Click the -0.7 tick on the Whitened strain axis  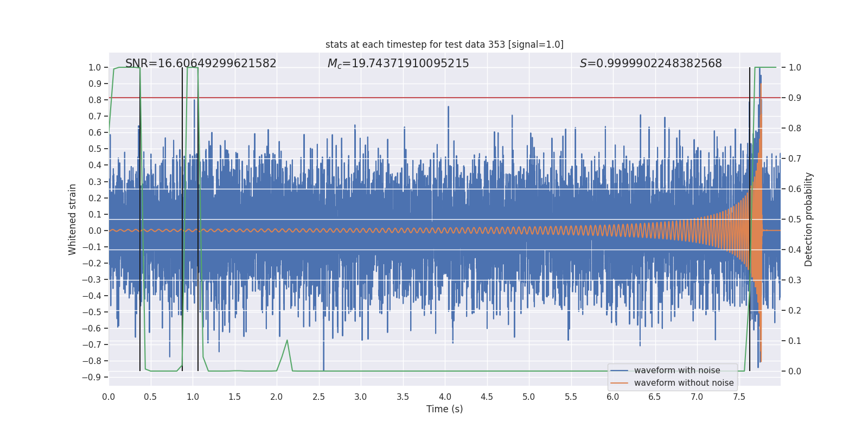[x=92, y=344]
